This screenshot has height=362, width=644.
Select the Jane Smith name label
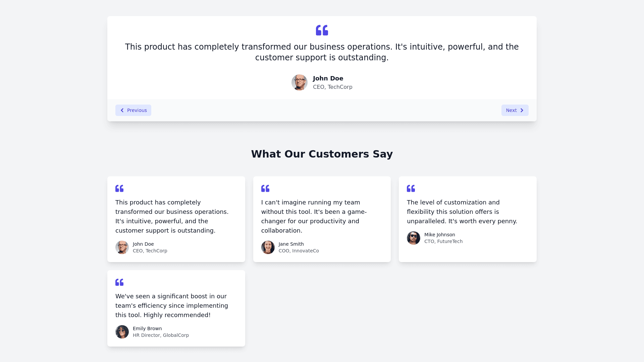click(291, 244)
